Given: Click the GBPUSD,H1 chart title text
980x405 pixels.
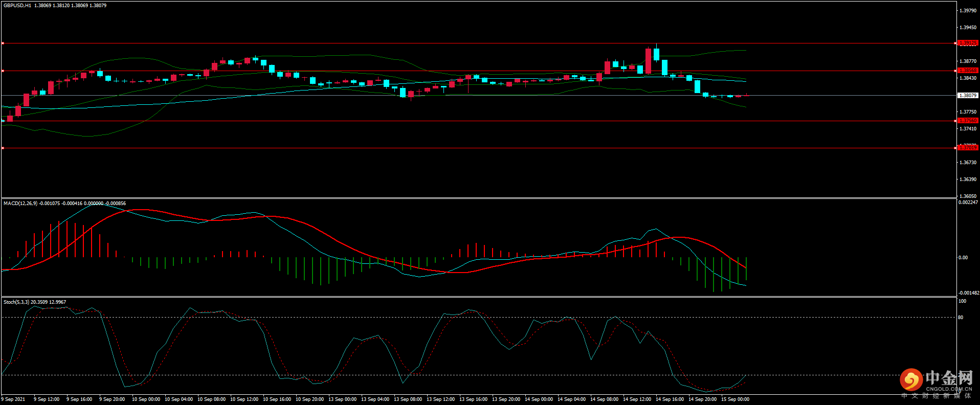Looking at the screenshot, I should 17,6.
